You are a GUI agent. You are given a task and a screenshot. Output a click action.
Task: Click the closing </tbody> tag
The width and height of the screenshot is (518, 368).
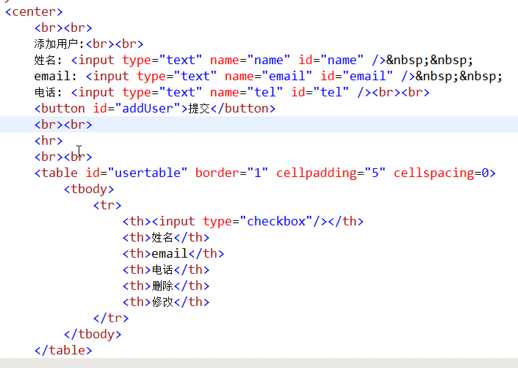[92, 334]
